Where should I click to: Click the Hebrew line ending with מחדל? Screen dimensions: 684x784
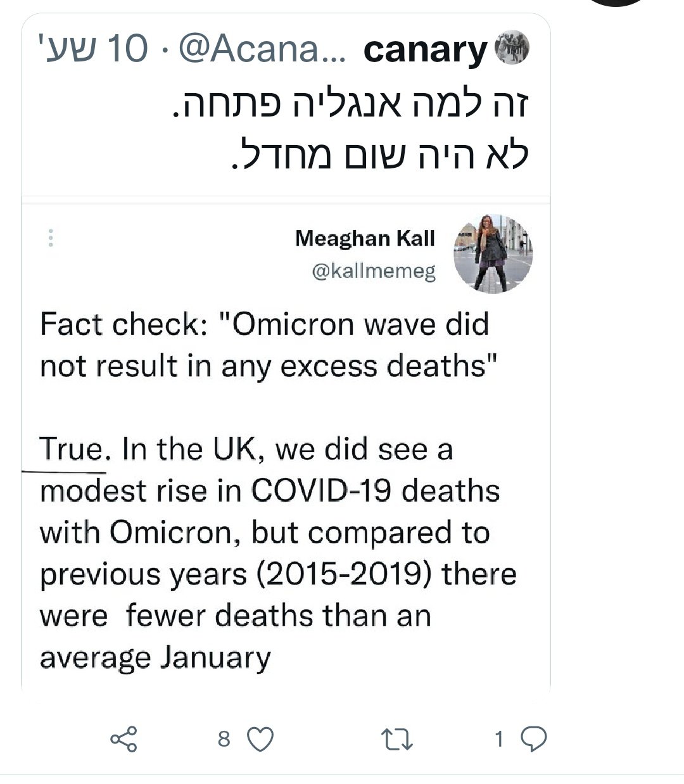point(379,153)
